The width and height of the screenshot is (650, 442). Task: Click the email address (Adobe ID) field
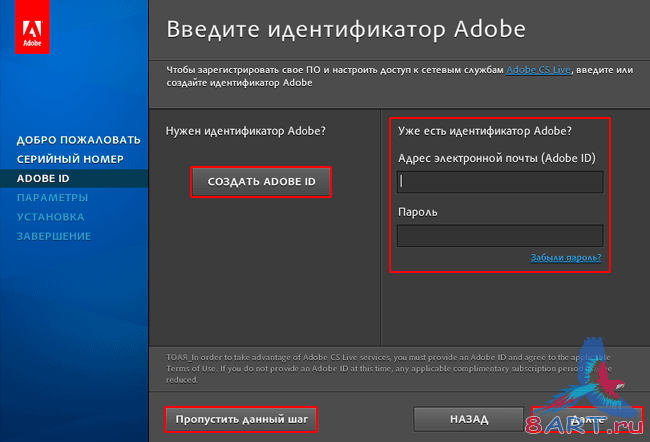click(500, 182)
